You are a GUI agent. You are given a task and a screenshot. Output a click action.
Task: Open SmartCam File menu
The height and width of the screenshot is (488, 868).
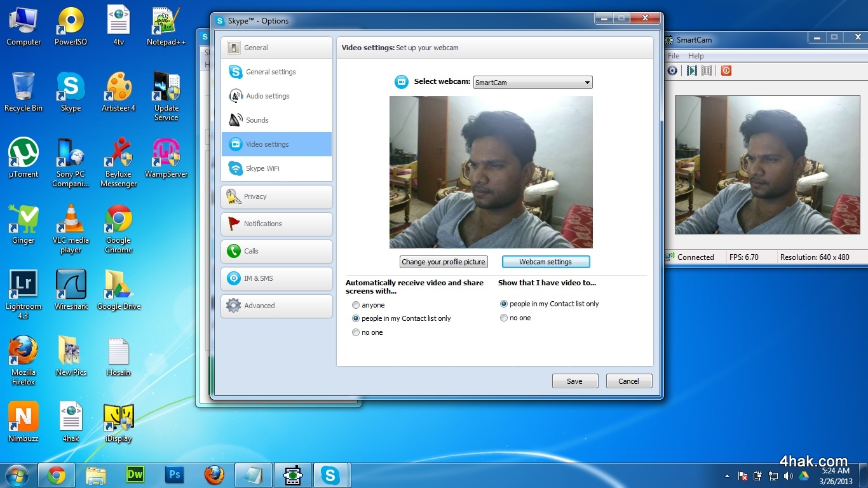pos(674,56)
